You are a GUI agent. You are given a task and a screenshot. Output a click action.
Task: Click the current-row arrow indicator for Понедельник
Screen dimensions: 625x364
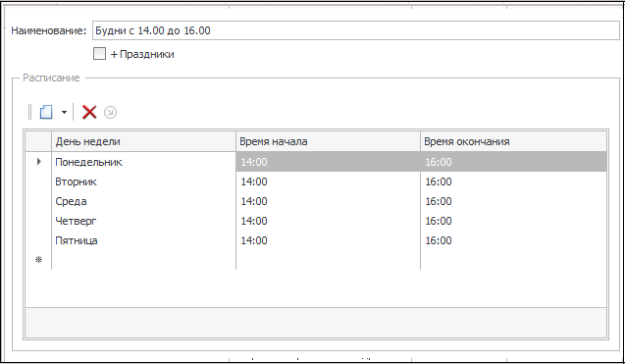(x=38, y=162)
